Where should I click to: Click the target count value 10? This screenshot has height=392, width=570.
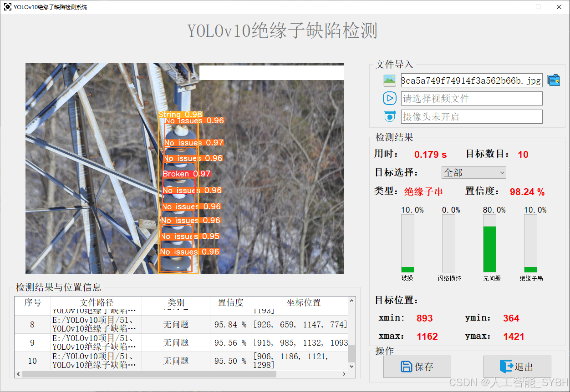point(523,155)
